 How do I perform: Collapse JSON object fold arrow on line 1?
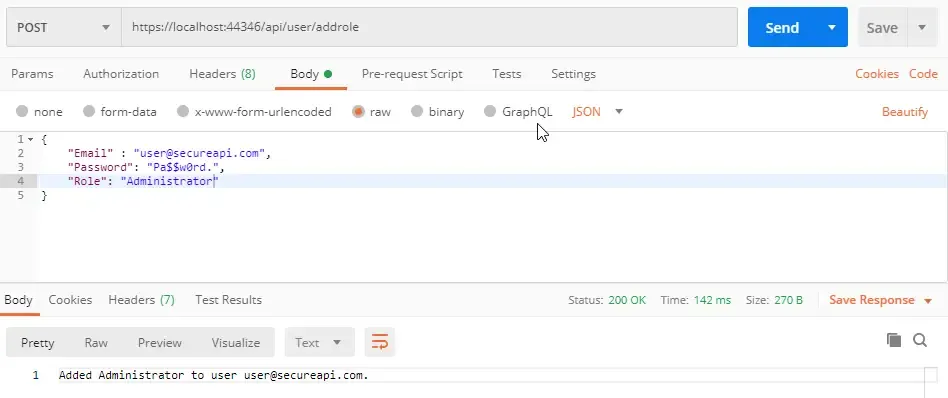coord(31,140)
